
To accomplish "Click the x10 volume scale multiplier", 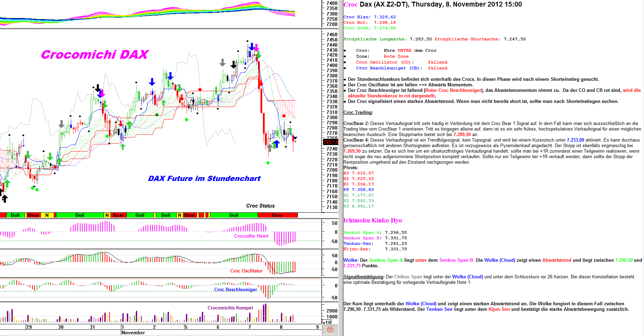I will [326, 322].
